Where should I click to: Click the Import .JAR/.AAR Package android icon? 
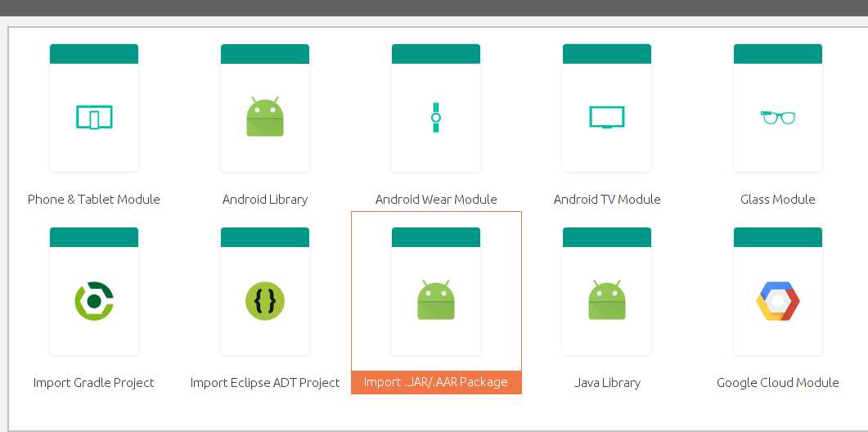pyautogui.click(x=436, y=299)
